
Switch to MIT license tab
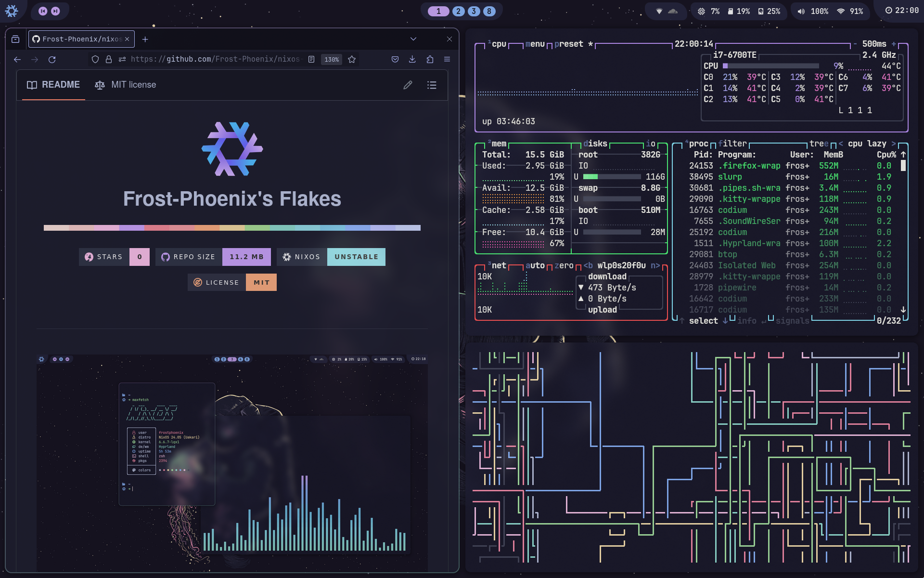pos(126,85)
